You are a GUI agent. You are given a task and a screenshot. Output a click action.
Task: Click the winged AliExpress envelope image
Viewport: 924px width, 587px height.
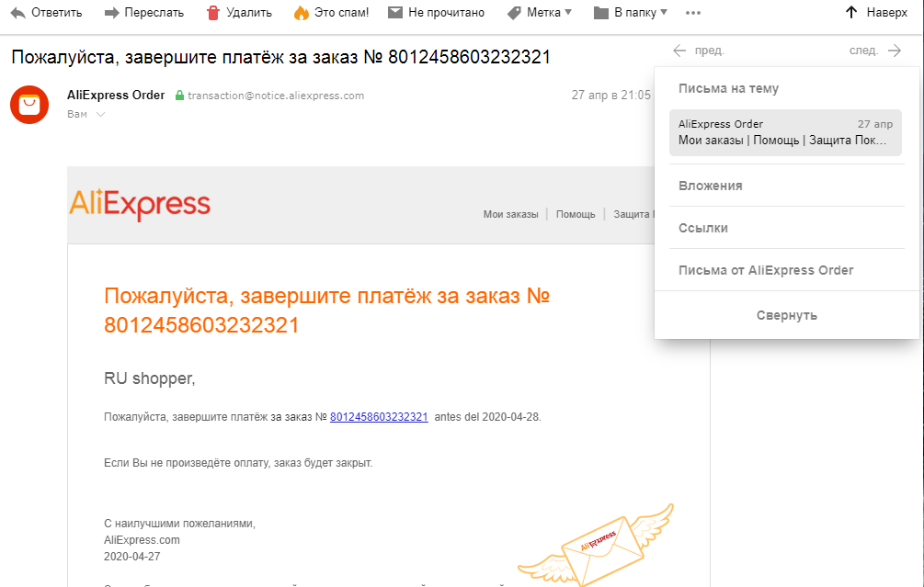597,546
